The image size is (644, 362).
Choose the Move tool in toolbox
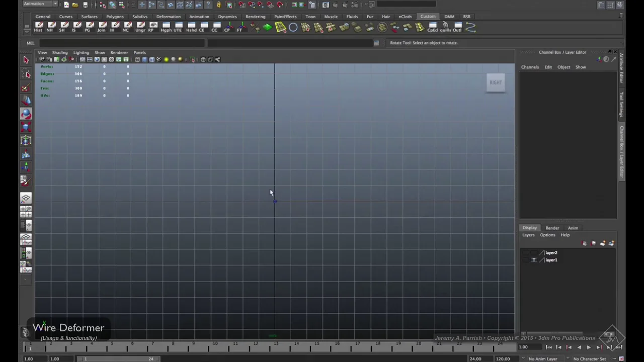point(26,101)
